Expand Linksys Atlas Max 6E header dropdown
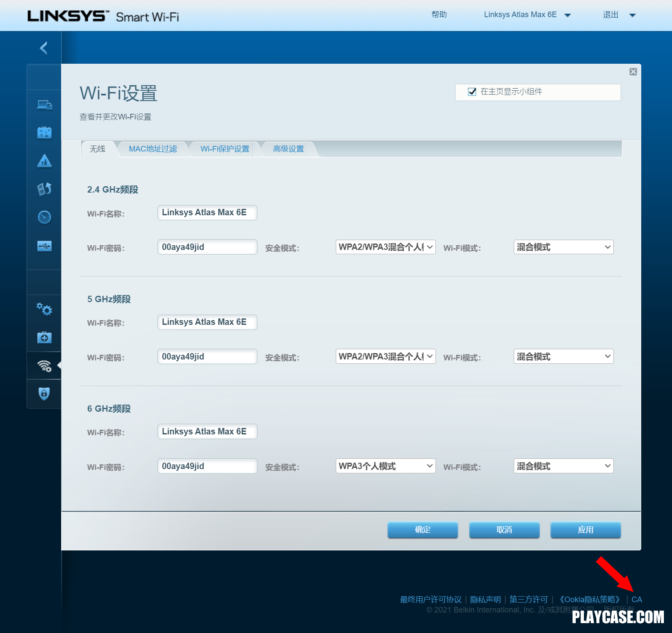 pyautogui.click(x=527, y=15)
